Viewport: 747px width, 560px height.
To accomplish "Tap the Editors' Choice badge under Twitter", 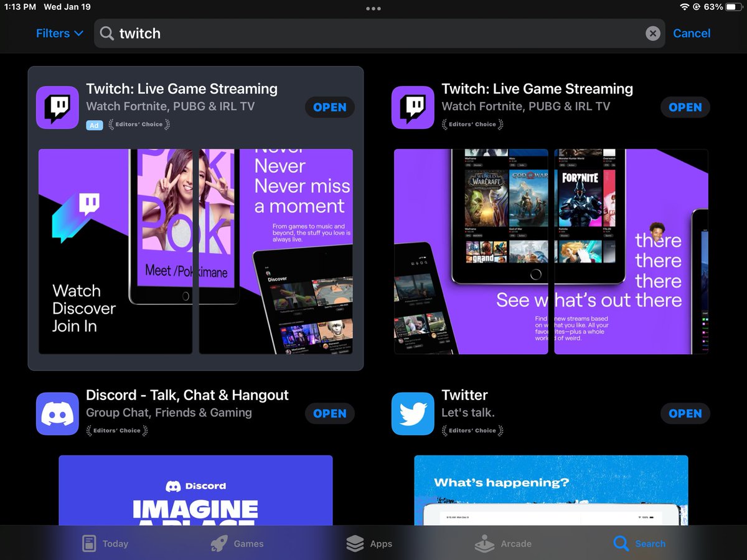I will pos(472,431).
